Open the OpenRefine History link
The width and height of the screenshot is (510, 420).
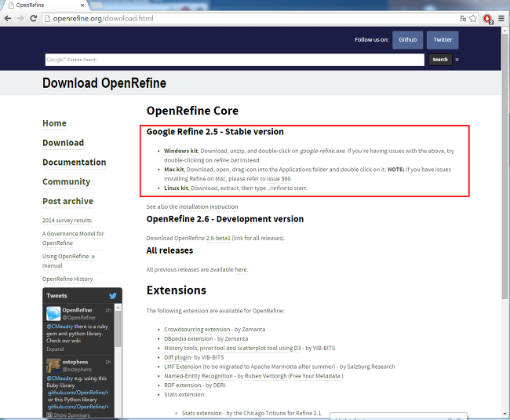[67, 279]
